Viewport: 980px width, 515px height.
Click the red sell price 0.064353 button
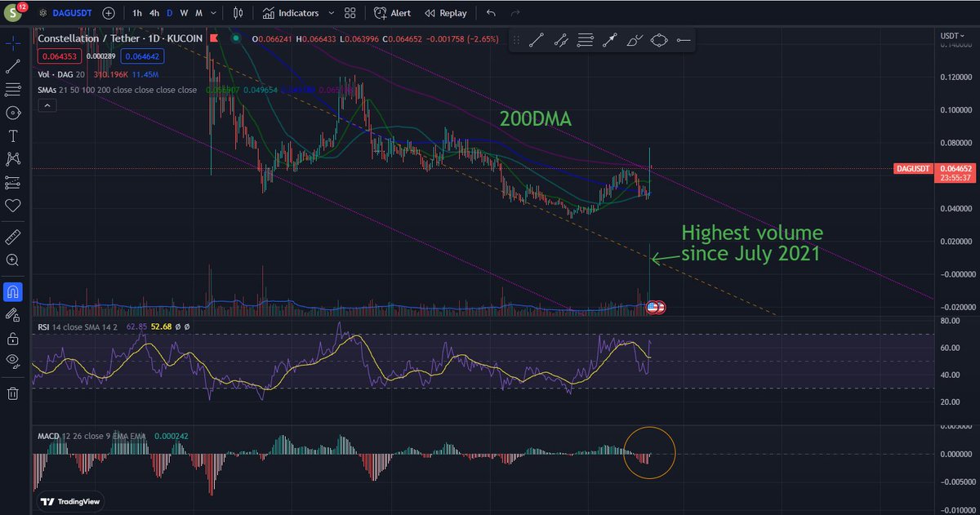pos(60,55)
